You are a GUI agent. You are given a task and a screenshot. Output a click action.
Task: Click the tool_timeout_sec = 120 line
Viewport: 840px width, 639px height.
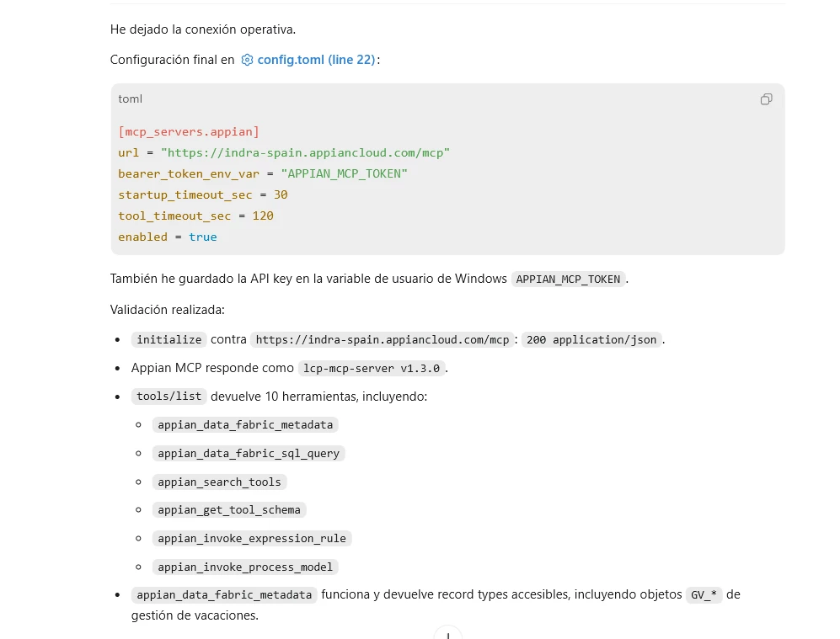(196, 216)
